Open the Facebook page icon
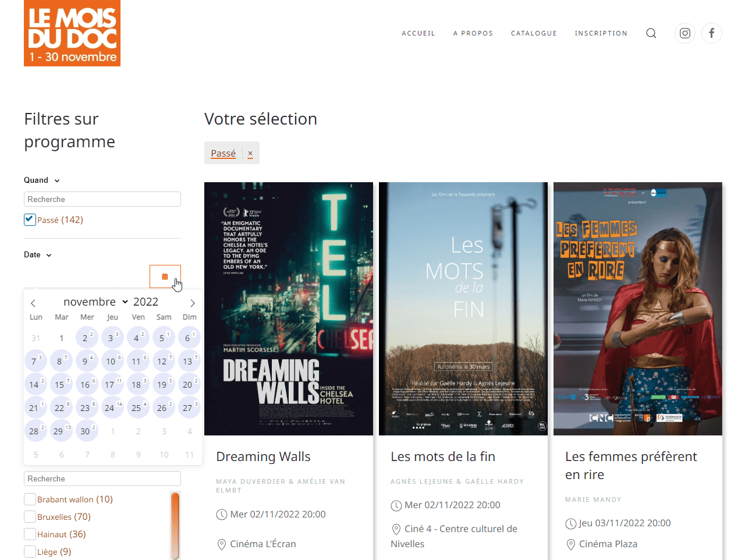 pyautogui.click(x=712, y=33)
